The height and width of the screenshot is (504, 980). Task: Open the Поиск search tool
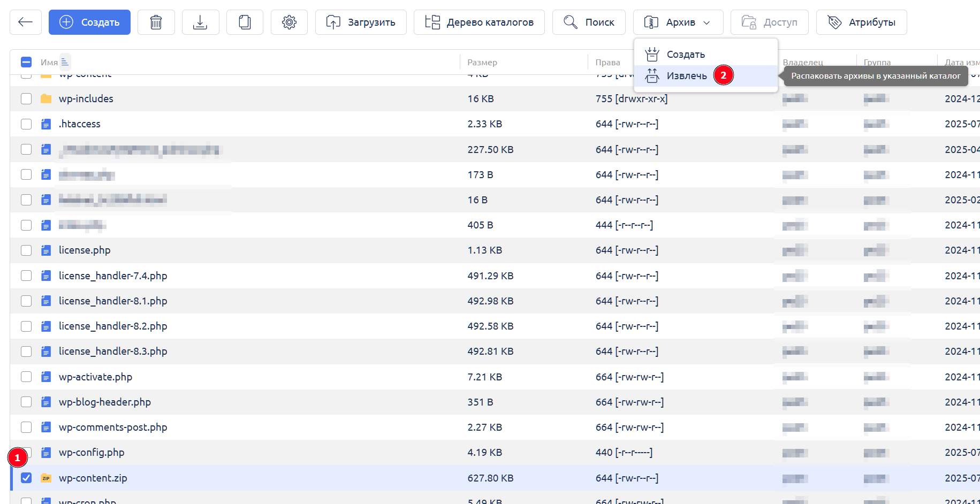[589, 22]
